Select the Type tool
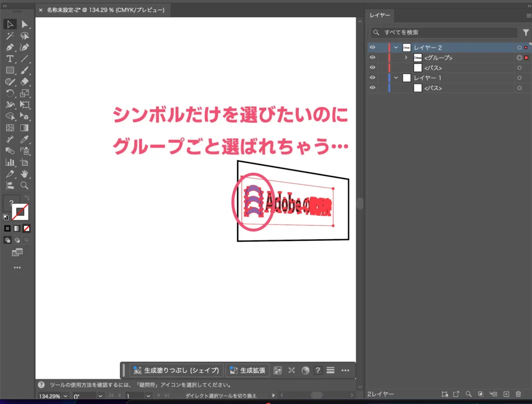532x404 pixels. click(x=10, y=58)
